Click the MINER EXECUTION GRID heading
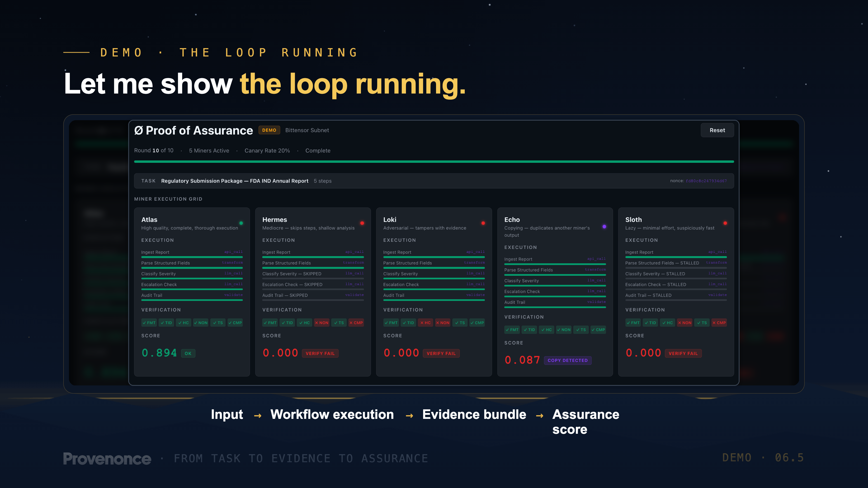Screen dimensions: 868x488 point(168,199)
